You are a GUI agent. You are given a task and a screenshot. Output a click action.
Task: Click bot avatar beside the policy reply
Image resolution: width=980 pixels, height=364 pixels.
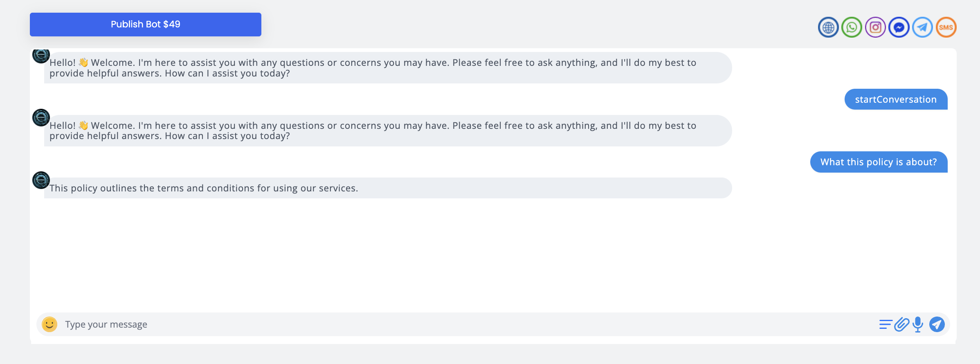click(x=41, y=180)
